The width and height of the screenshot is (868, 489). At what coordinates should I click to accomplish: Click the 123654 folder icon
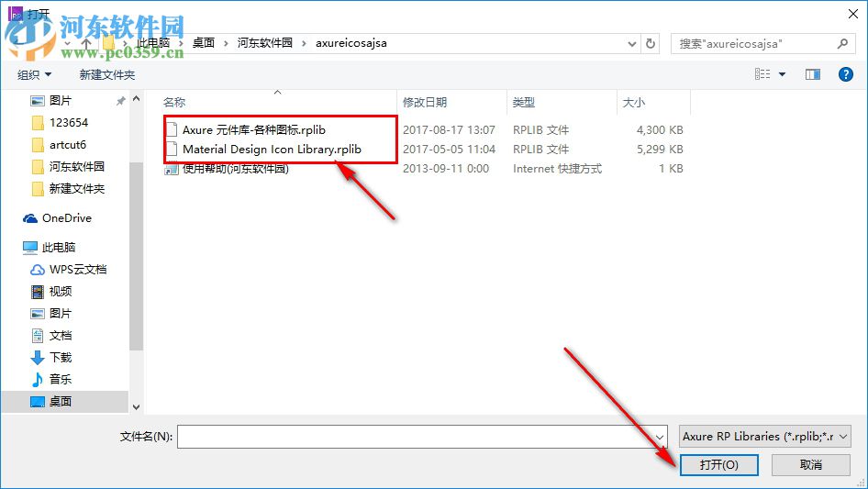click(x=38, y=123)
